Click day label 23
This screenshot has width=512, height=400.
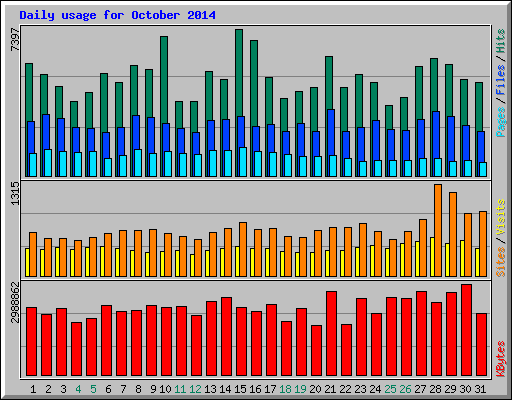coord(360,389)
